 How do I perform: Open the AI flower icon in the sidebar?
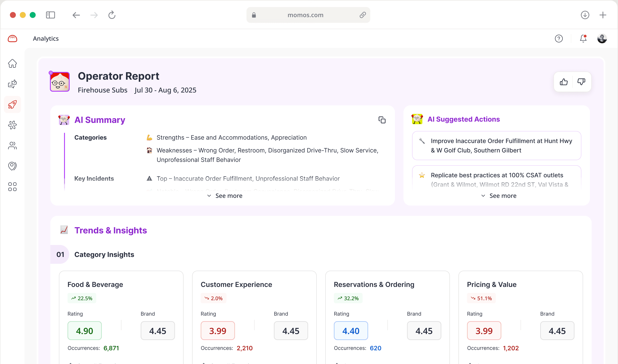pos(12,125)
